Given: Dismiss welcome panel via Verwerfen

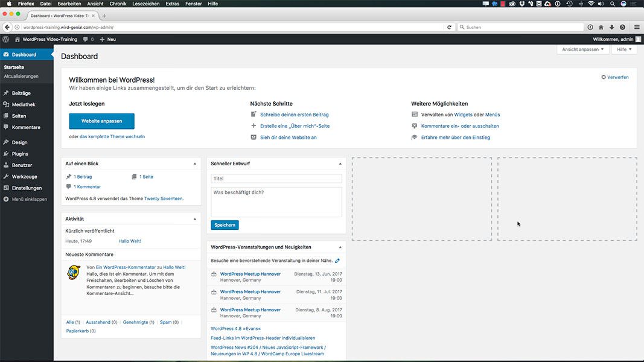Looking at the screenshot, I should tap(615, 77).
